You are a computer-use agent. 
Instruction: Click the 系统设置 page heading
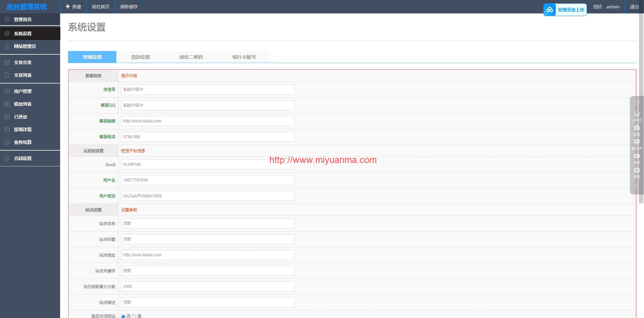(x=87, y=27)
